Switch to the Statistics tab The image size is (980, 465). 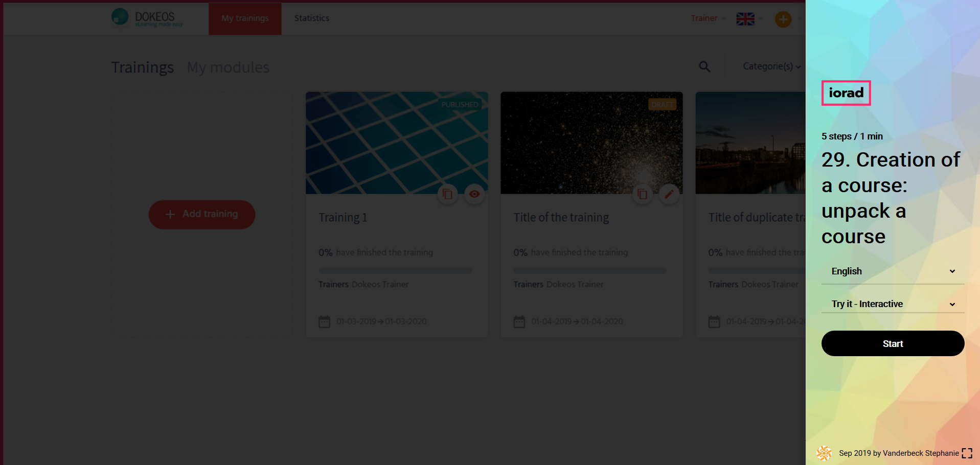(311, 18)
